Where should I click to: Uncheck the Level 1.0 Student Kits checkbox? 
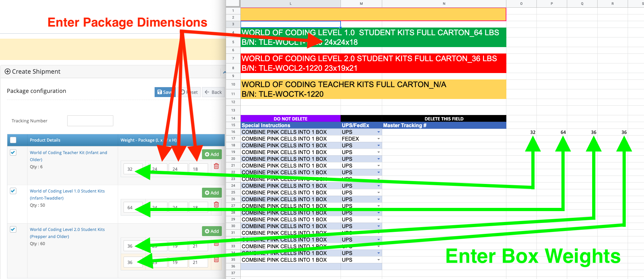(13, 191)
